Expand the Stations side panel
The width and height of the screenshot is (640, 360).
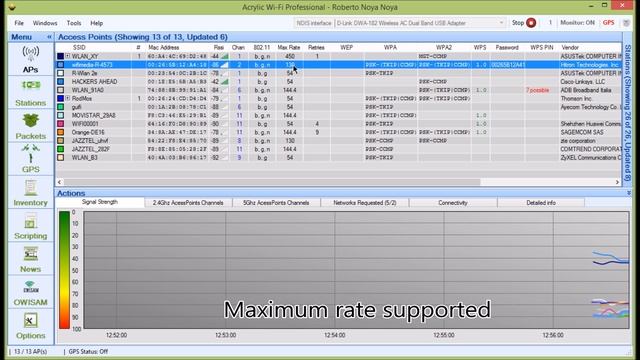tap(628, 112)
